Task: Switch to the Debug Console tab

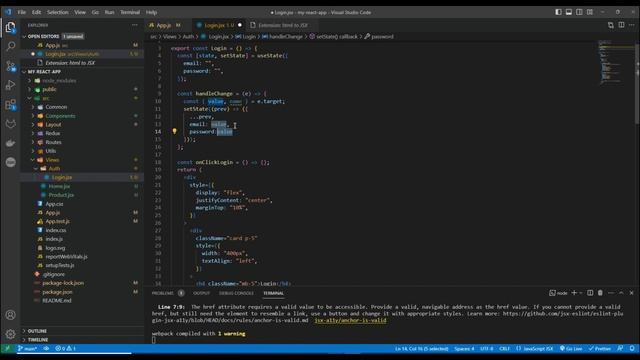Action: (236, 293)
